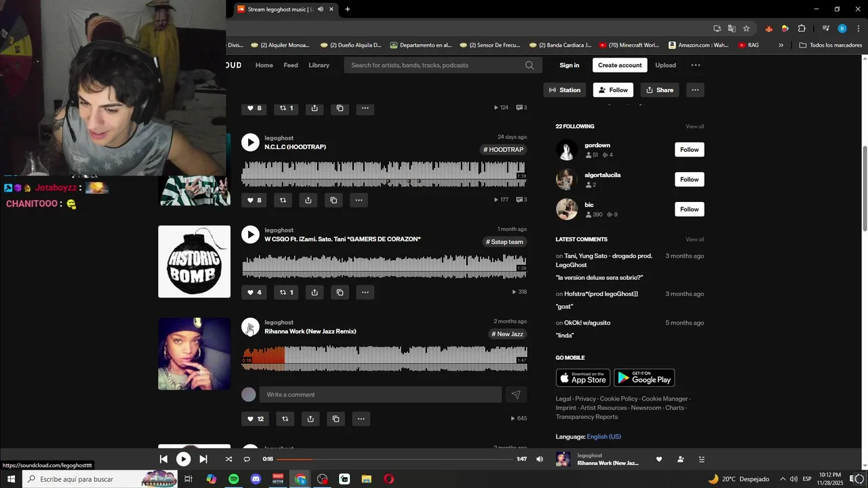Like the N.C.L.C (HOODTRAP) track
This screenshot has height=488, width=868.
point(254,200)
